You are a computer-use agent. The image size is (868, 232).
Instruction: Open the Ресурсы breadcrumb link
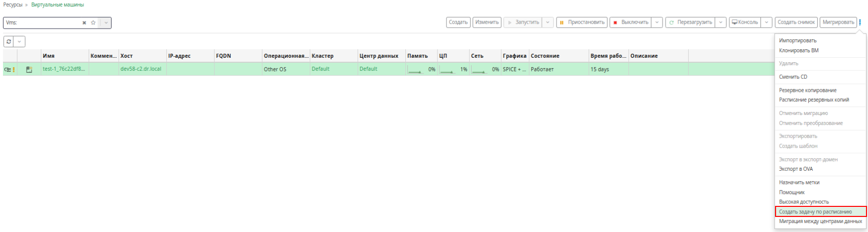[x=13, y=5]
